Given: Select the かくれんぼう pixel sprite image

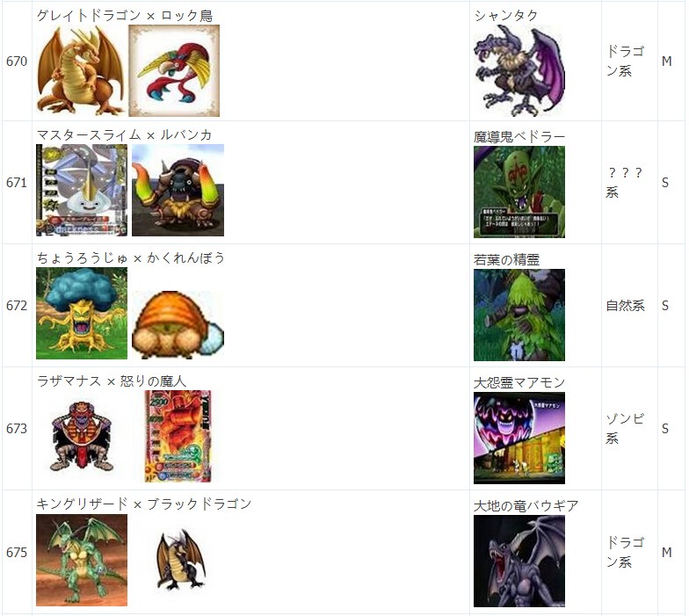Looking at the screenshot, I should click(178, 325).
